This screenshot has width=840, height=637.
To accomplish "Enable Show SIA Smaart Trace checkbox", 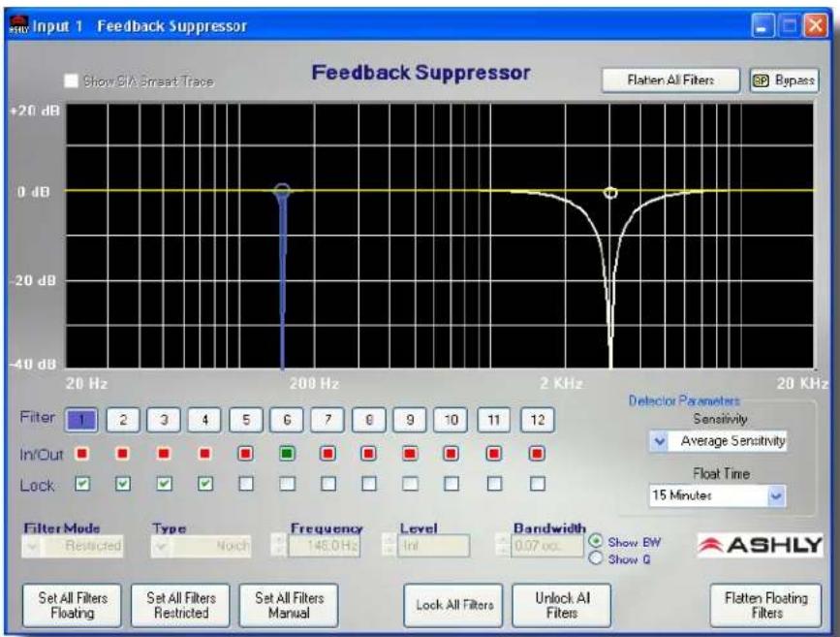I will click(x=71, y=81).
